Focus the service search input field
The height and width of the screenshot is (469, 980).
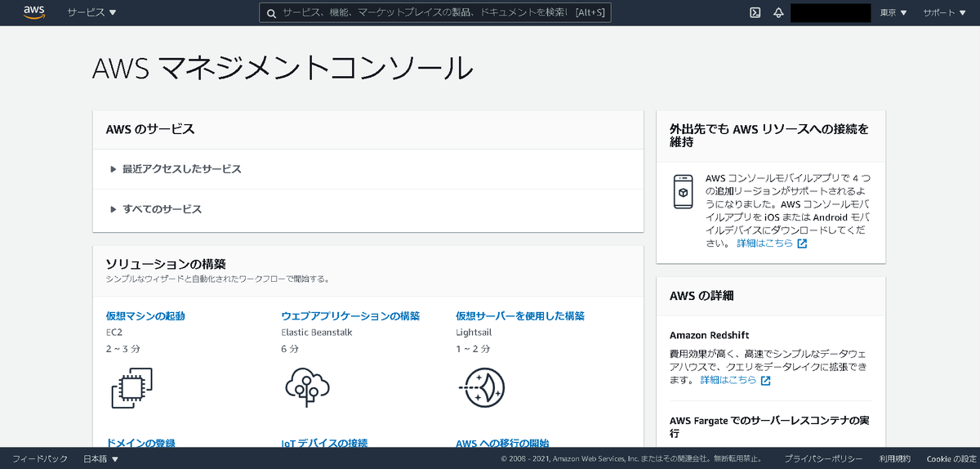[x=435, y=13]
